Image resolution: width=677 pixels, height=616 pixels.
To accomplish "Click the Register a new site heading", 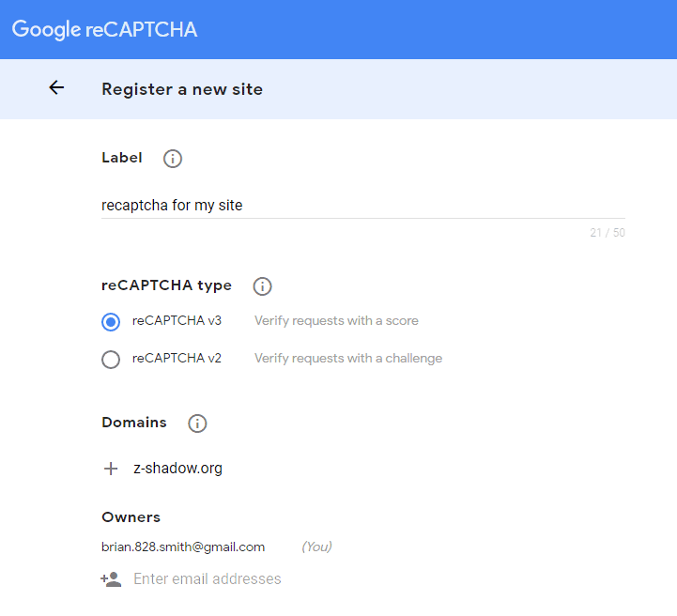I will tap(182, 90).
